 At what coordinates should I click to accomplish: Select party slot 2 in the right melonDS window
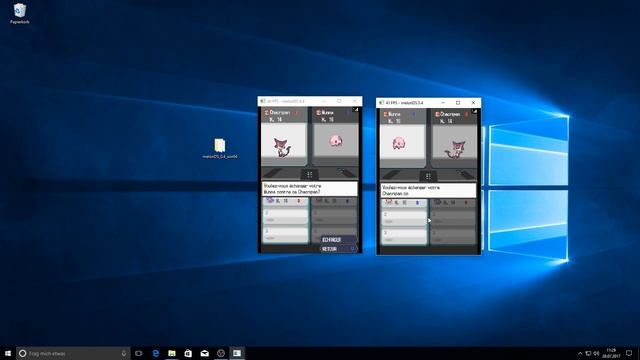point(403,218)
